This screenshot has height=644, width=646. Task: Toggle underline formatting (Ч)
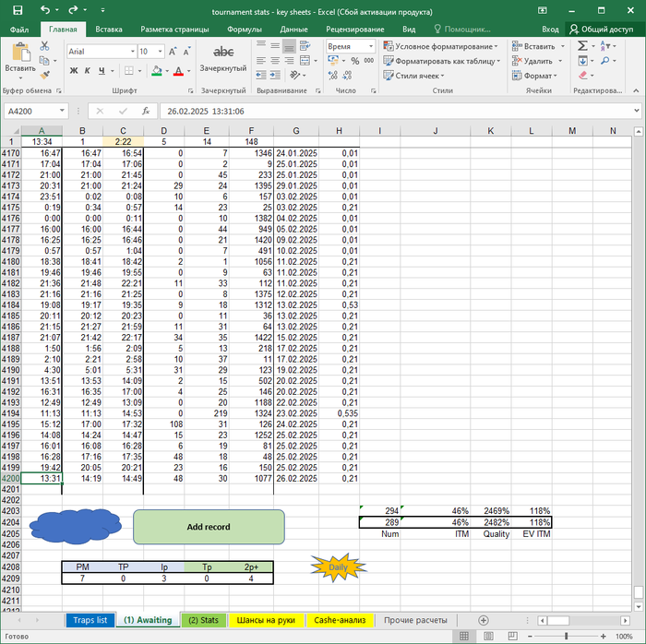click(x=102, y=71)
